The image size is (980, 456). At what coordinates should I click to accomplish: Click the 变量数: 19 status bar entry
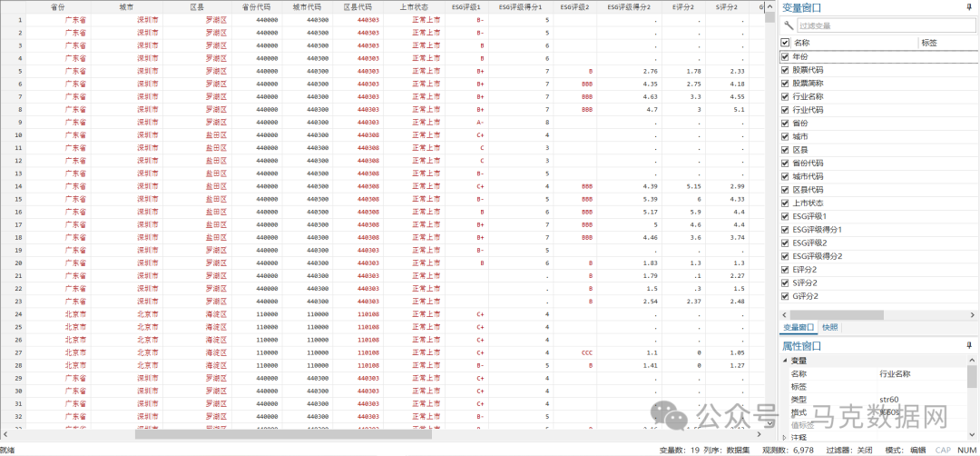coord(680,450)
